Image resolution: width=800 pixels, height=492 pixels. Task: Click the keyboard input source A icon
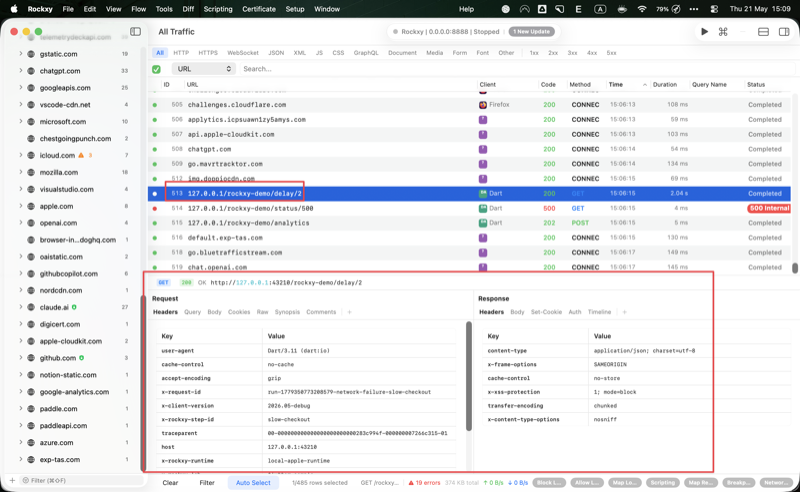point(601,9)
